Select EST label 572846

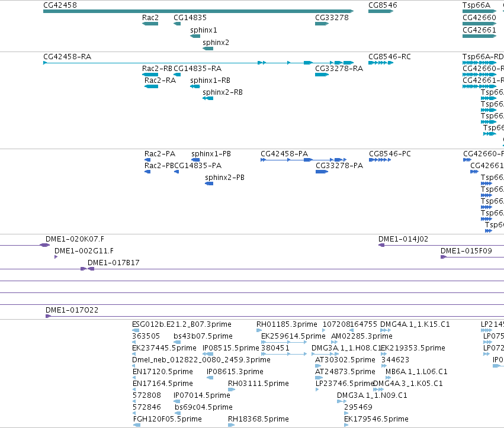[146, 407]
